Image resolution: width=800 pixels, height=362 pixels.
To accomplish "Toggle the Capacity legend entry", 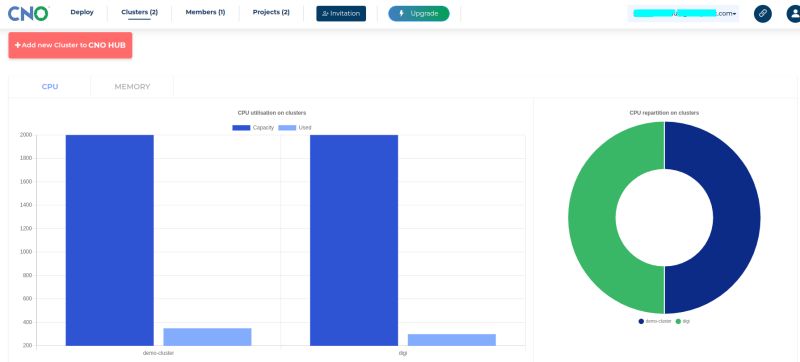I will [x=253, y=127].
